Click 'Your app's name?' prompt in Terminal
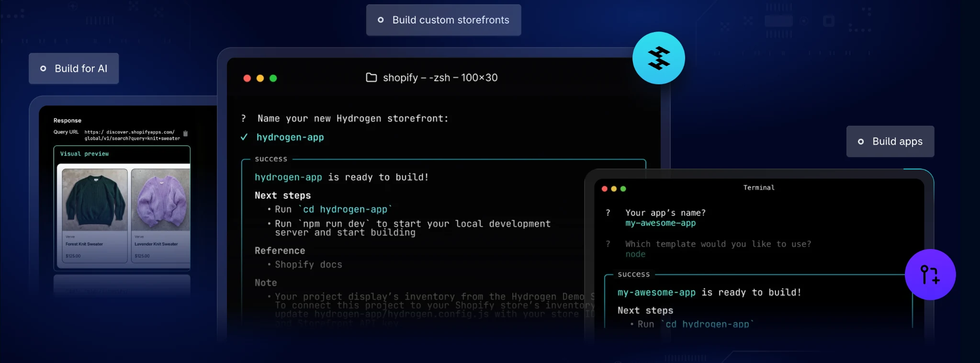Image resolution: width=980 pixels, height=363 pixels. [665, 213]
